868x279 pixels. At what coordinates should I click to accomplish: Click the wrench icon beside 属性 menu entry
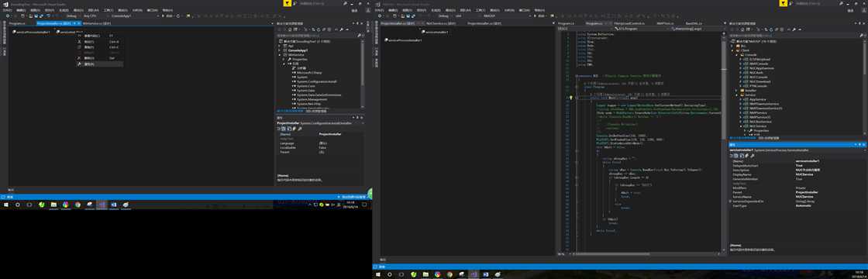[x=79, y=64]
